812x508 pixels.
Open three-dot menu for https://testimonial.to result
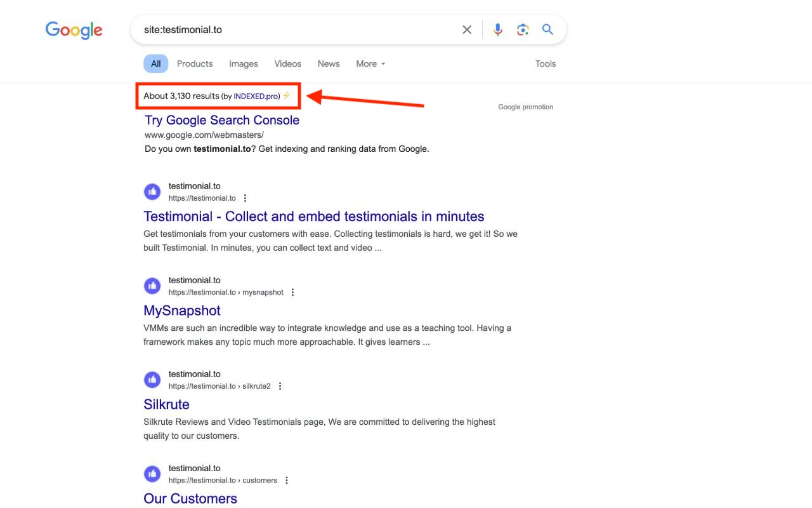[245, 198]
